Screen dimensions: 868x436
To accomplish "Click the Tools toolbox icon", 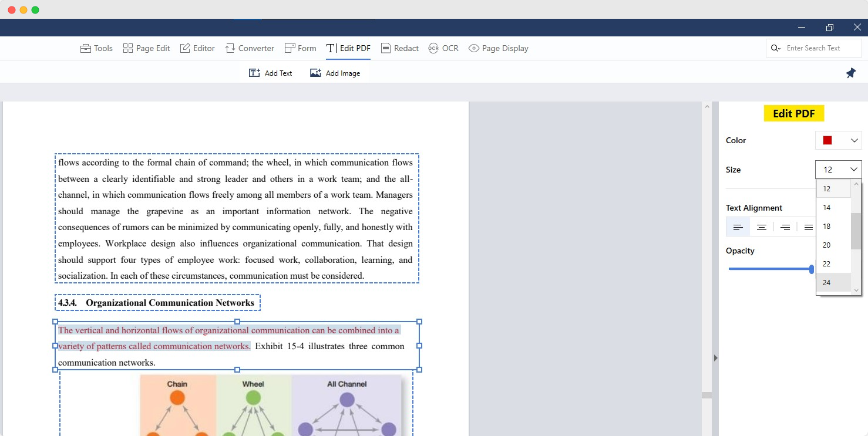I will click(86, 48).
